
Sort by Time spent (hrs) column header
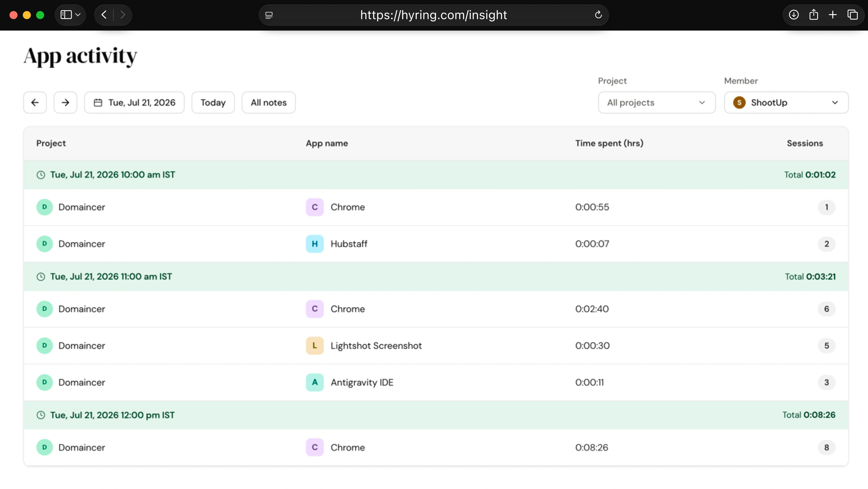(x=609, y=143)
